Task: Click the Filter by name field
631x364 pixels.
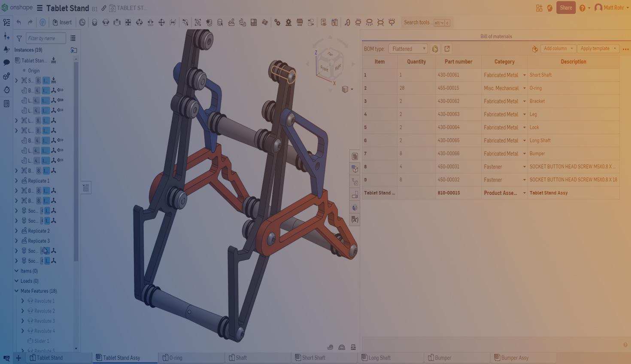Action: [x=46, y=38]
